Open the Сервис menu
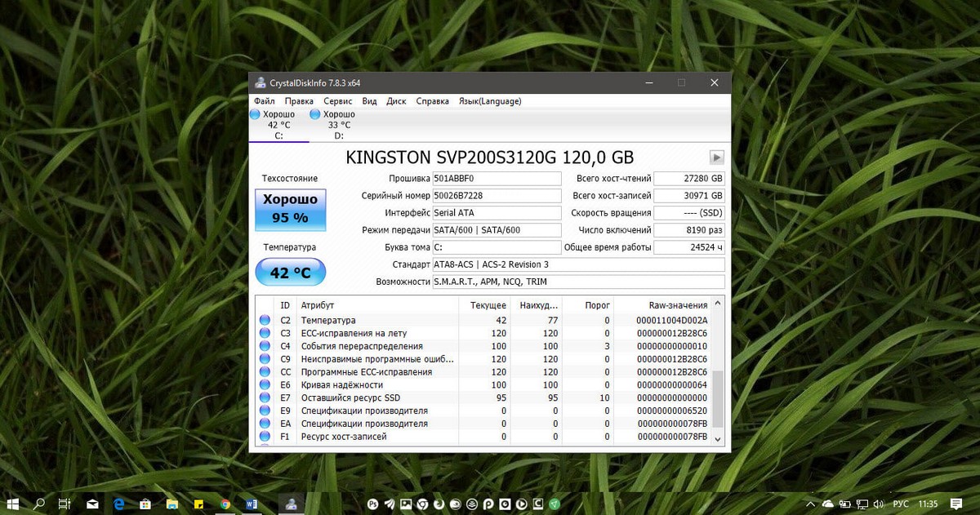Image resolution: width=980 pixels, height=515 pixels. click(x=338, y=101)
